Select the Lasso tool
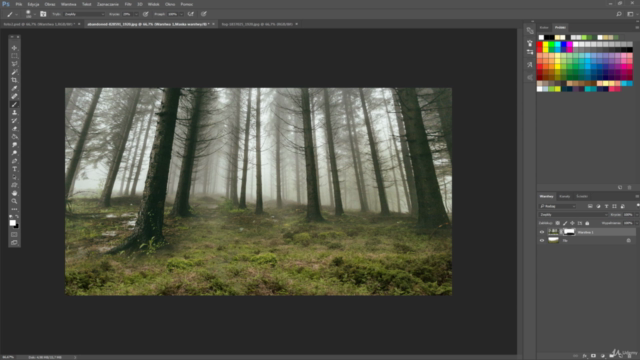640x360 pixels. point(14,64)
